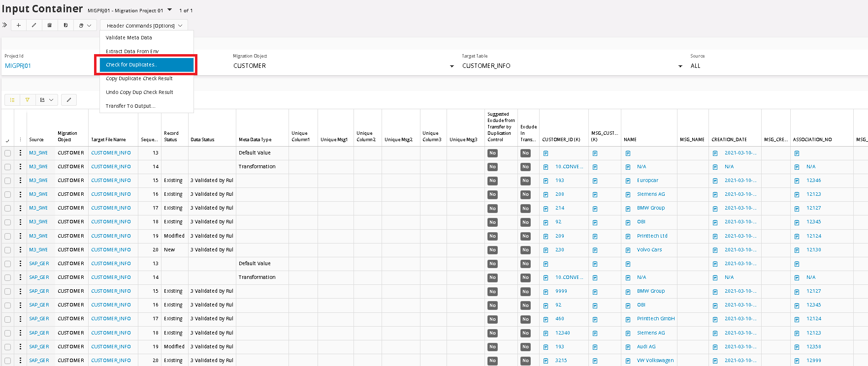Tick the checkbox for the Europcar row

coord(8,181)
